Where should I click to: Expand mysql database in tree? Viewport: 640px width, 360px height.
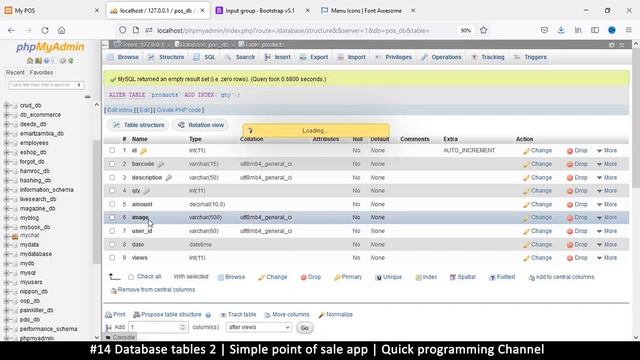7,273
